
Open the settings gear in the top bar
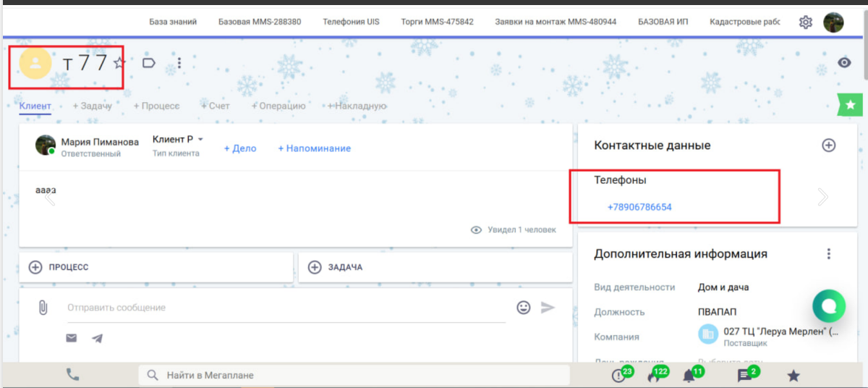point(806,22)
